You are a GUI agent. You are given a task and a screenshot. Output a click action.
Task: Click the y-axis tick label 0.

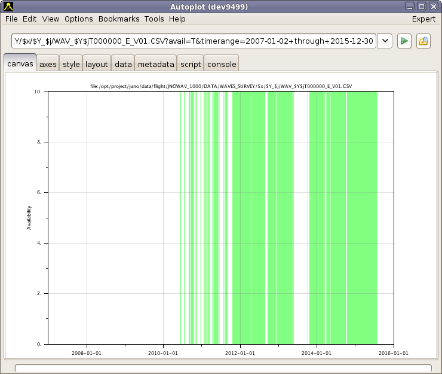[x=39, y=344]
